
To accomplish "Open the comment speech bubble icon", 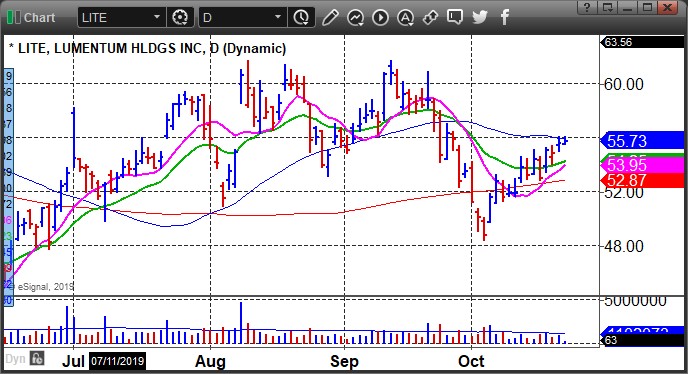I will [x=455, y=18].
